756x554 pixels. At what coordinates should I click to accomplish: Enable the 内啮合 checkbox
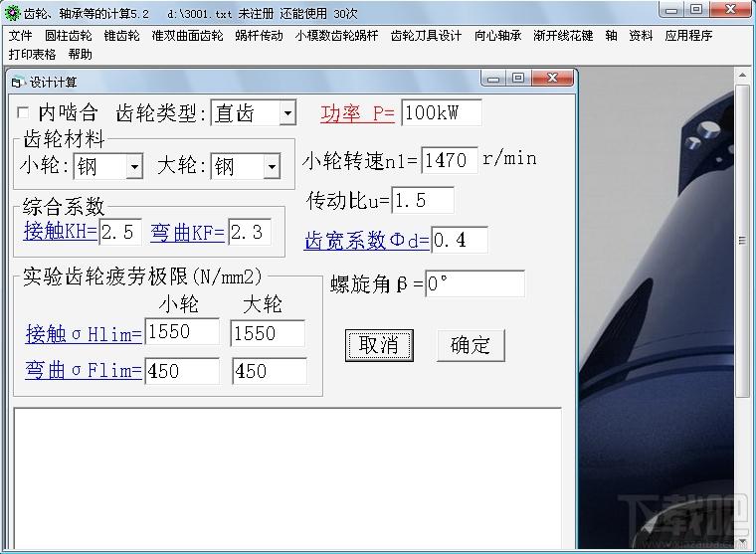click(24, 113)
